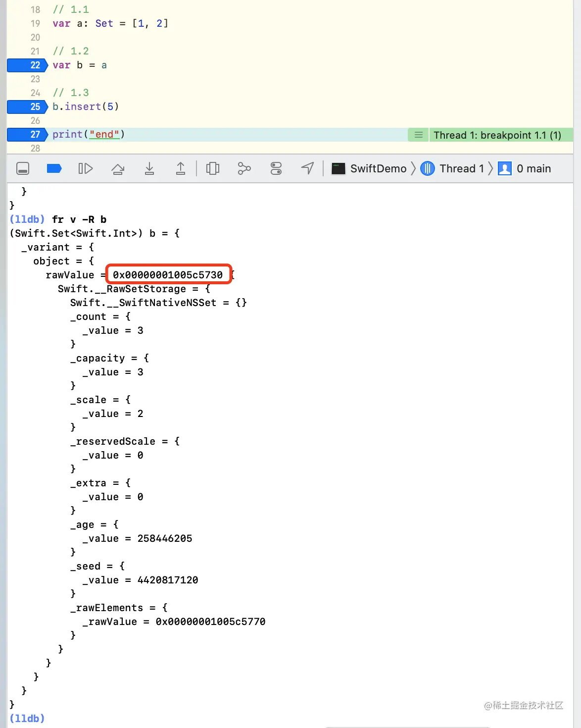The image size is (581, 728).
Task: Toggle breakpoint on line 22
Action: pos(28,65)
